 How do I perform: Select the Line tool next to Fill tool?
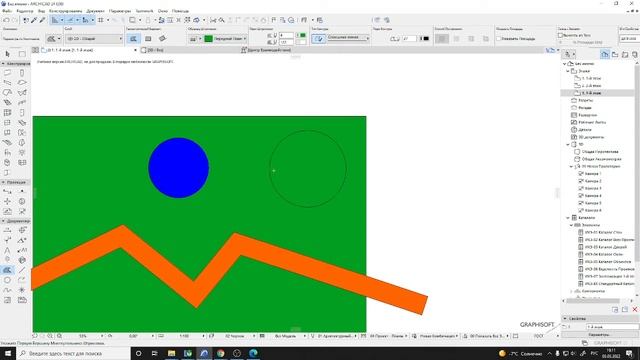(x=22, y=270)
